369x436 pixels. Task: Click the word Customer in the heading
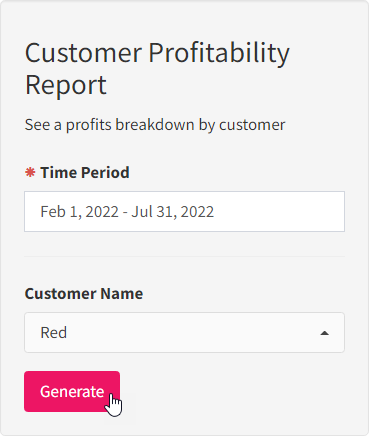point(83,53)
